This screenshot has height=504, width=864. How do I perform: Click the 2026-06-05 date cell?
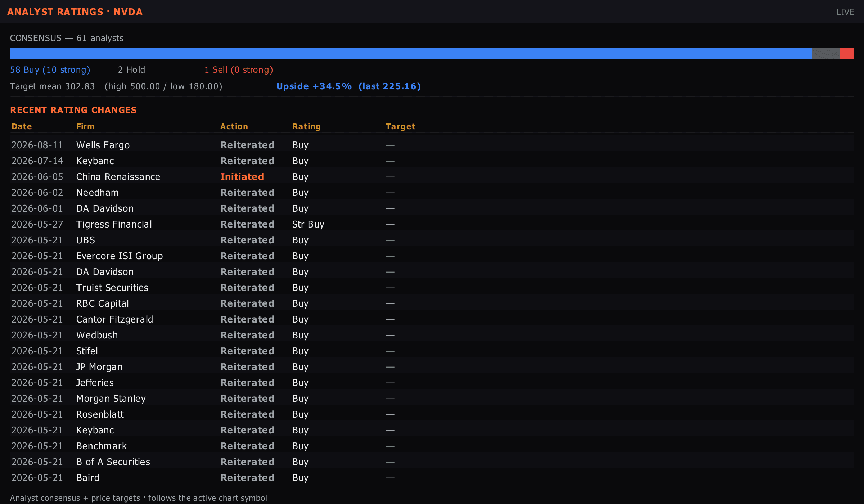pos(37,177)
